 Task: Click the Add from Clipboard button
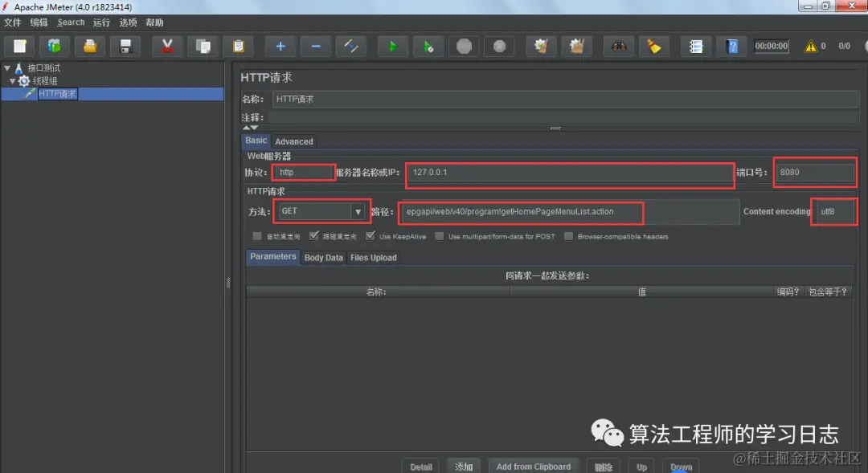[x=534, y=467]
